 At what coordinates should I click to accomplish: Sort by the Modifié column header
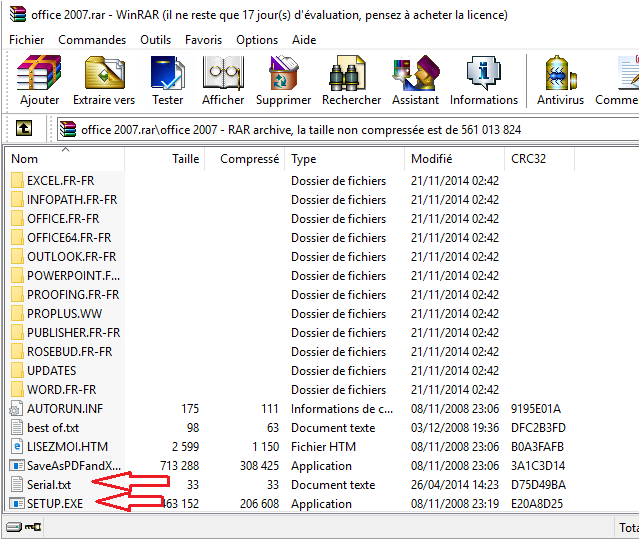[455, 159]
